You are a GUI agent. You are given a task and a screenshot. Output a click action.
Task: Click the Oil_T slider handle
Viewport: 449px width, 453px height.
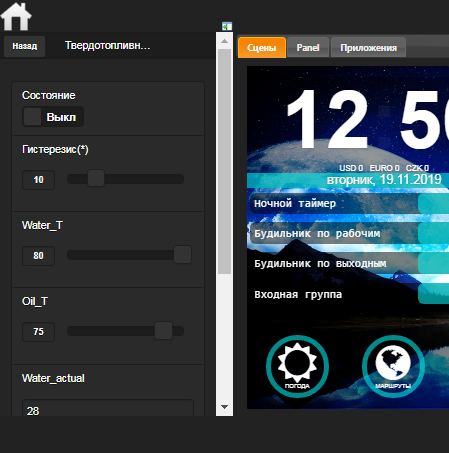click(x=163, y=331)
